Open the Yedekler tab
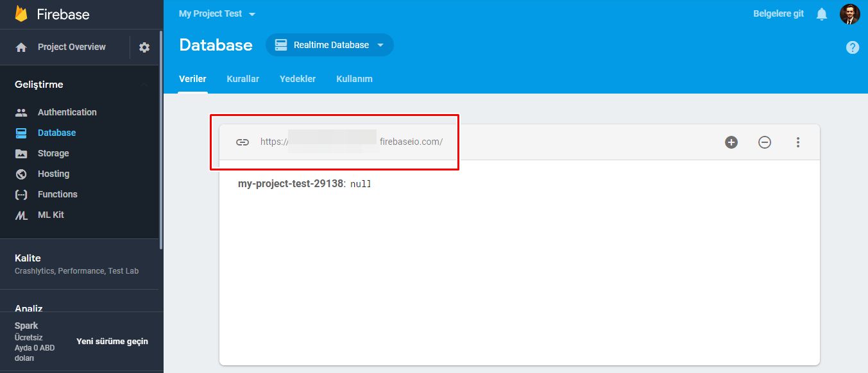Screen dimensions: 868x373 click(x=297, y=78)
